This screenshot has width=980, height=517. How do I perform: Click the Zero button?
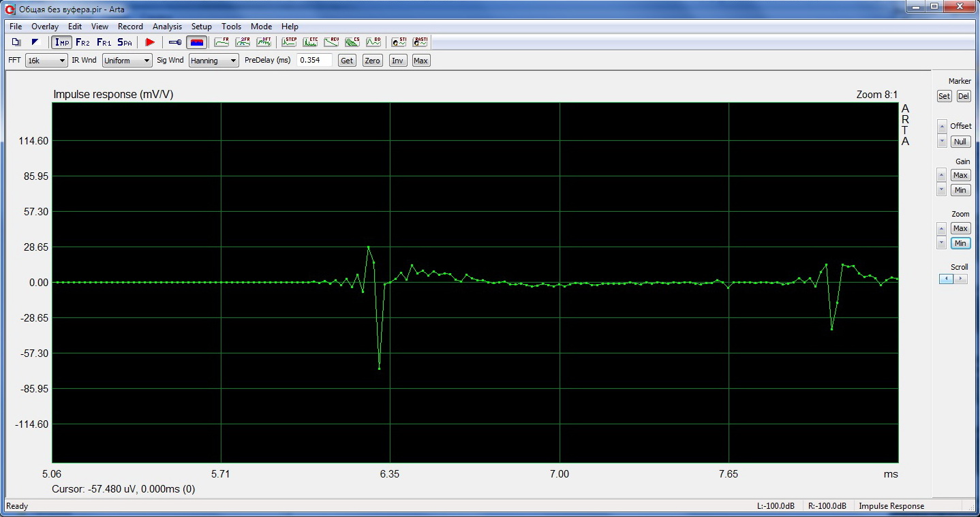372,61
